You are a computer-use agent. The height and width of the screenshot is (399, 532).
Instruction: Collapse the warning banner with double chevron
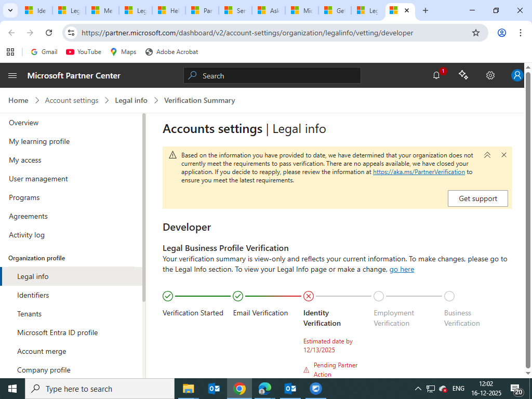click(x=487, y=155)
